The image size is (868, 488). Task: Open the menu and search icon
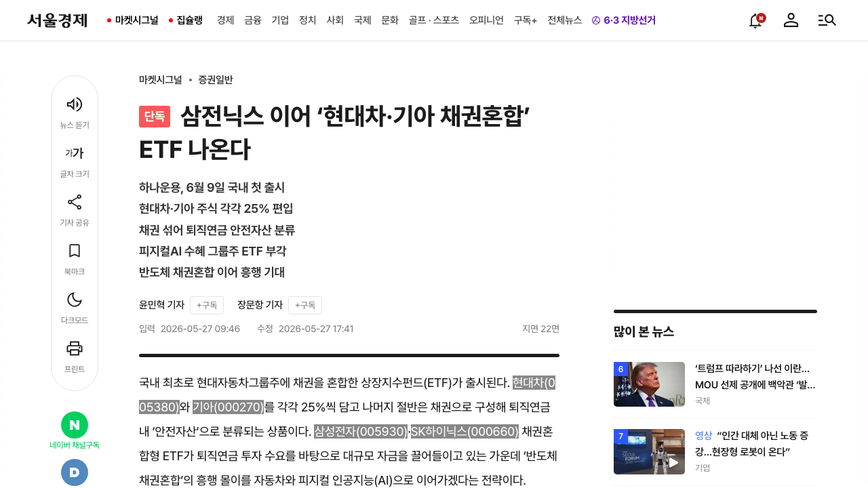tap(827, 20)
